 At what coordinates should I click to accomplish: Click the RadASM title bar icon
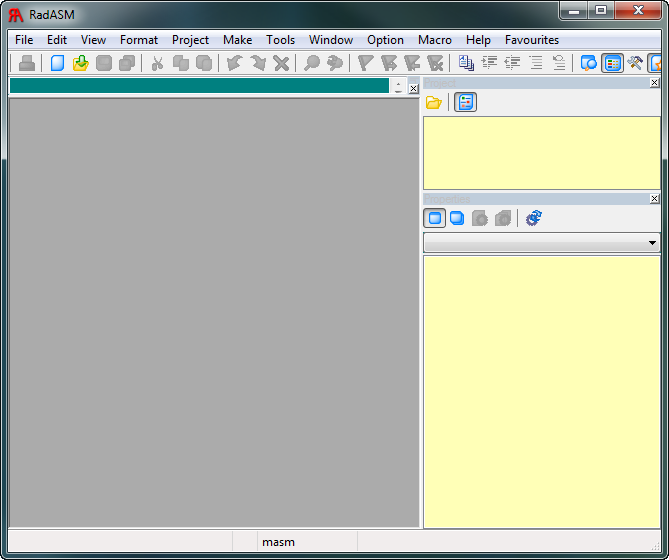16,15
